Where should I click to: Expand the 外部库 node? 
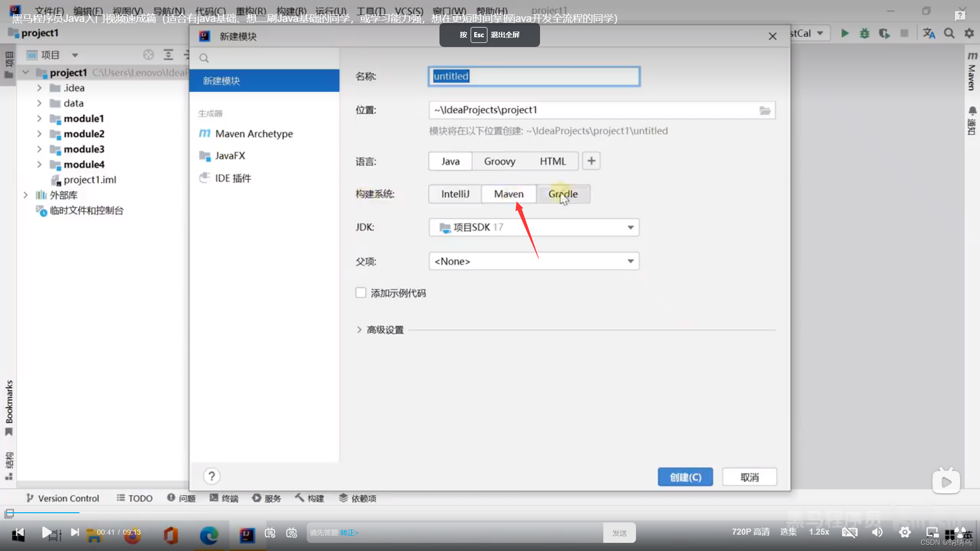26,195
